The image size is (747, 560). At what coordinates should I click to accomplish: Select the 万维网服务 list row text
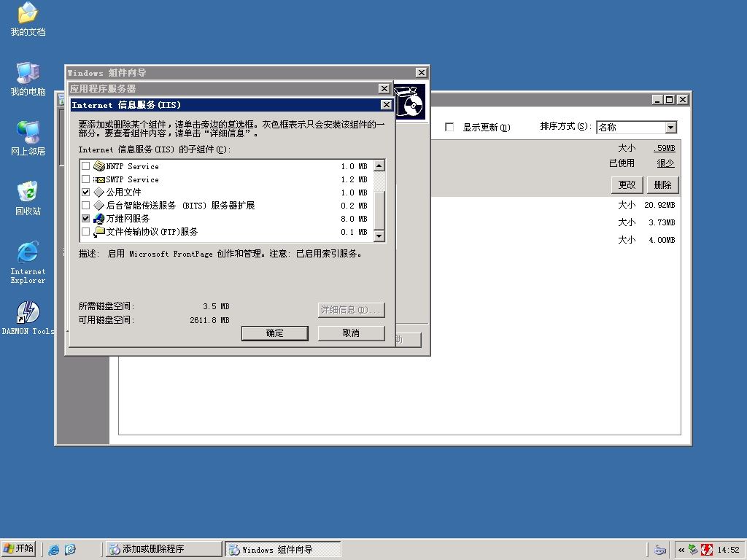(x=128, y=219)
